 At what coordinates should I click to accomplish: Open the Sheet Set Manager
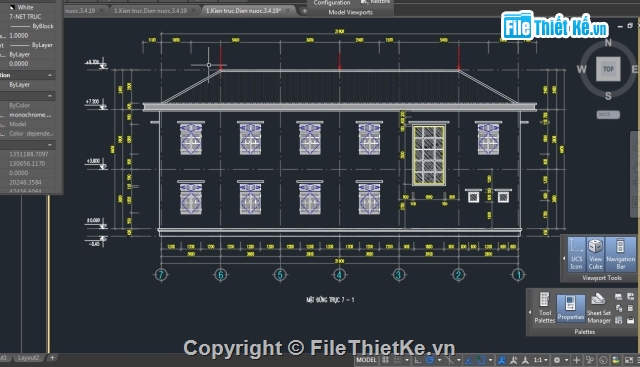click(x=598, y=308)
